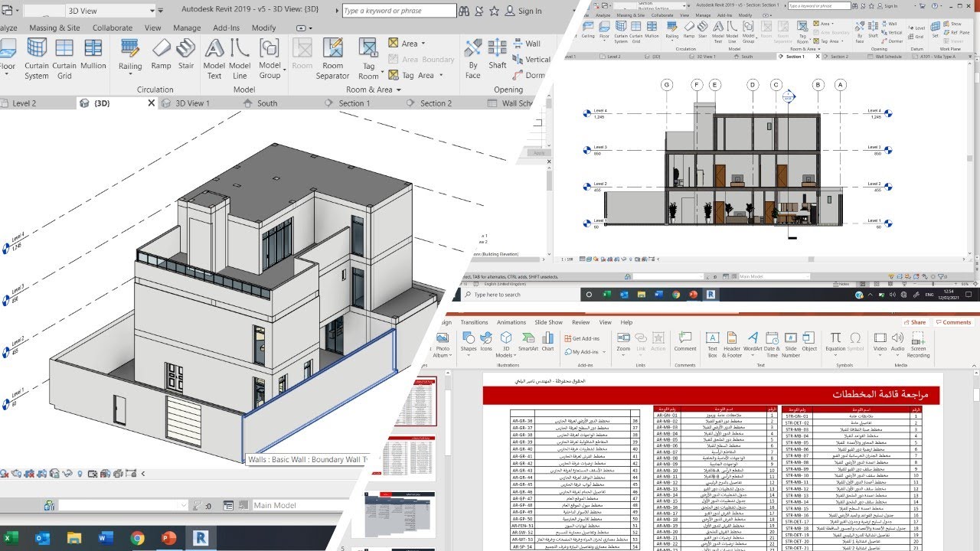Click Windows search box in right taskbar
This screenshot has width=980, height=551.
click(x=521, y=294)
